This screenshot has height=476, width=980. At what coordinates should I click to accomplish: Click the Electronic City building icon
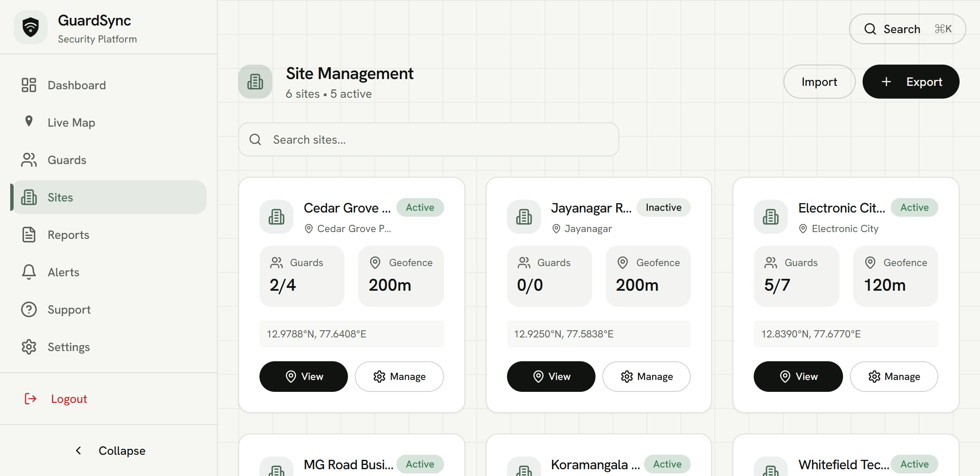[x=771, y=217]
